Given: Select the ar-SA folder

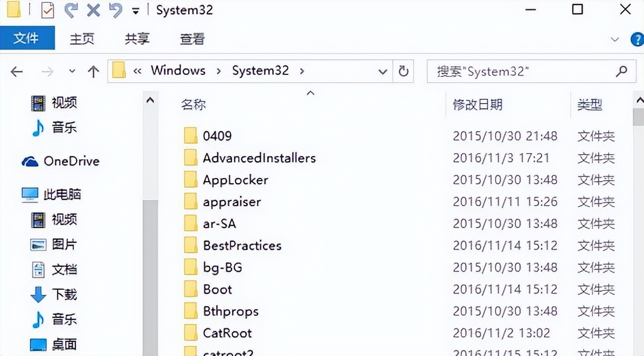Looking at the screenshot, I should point(220,223).
